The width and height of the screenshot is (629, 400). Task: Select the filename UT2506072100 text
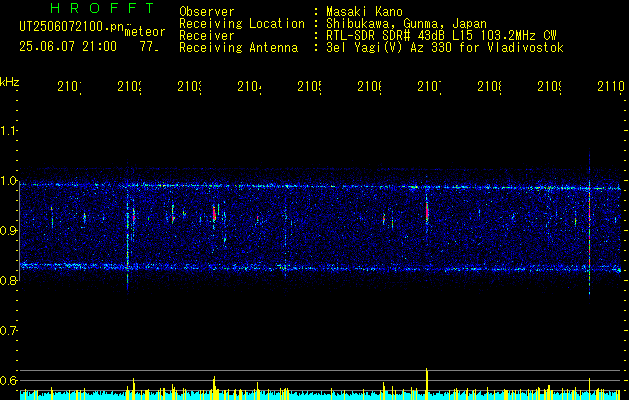coord(71,27)
